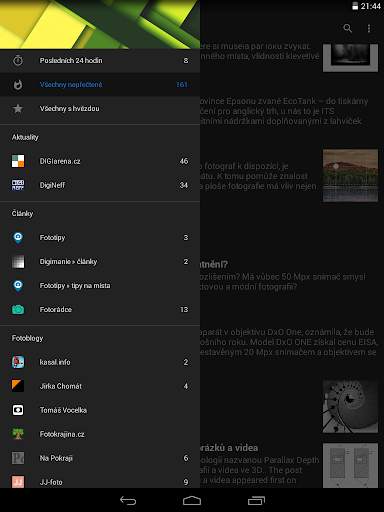Click the kasal.info feed icon

pos(18,362)
